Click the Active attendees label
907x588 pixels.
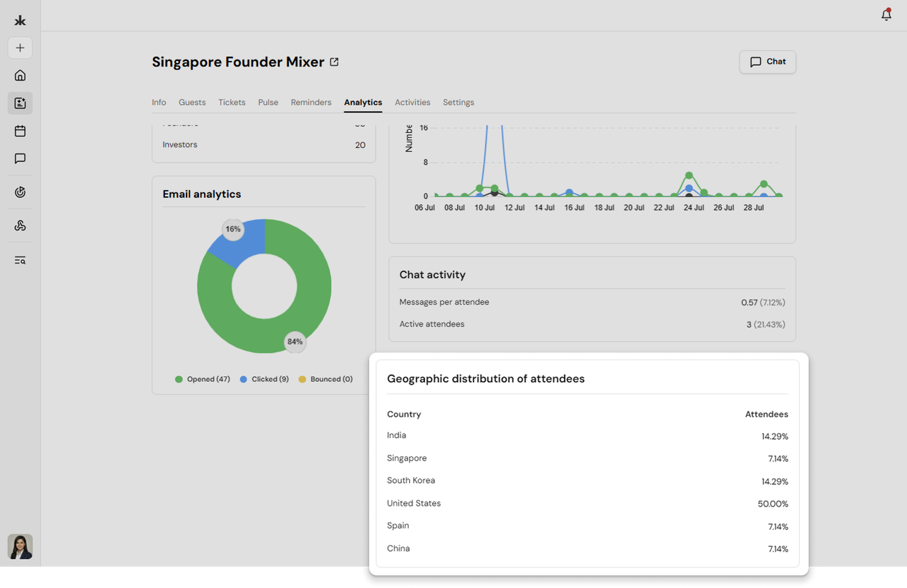click(432, 324)
